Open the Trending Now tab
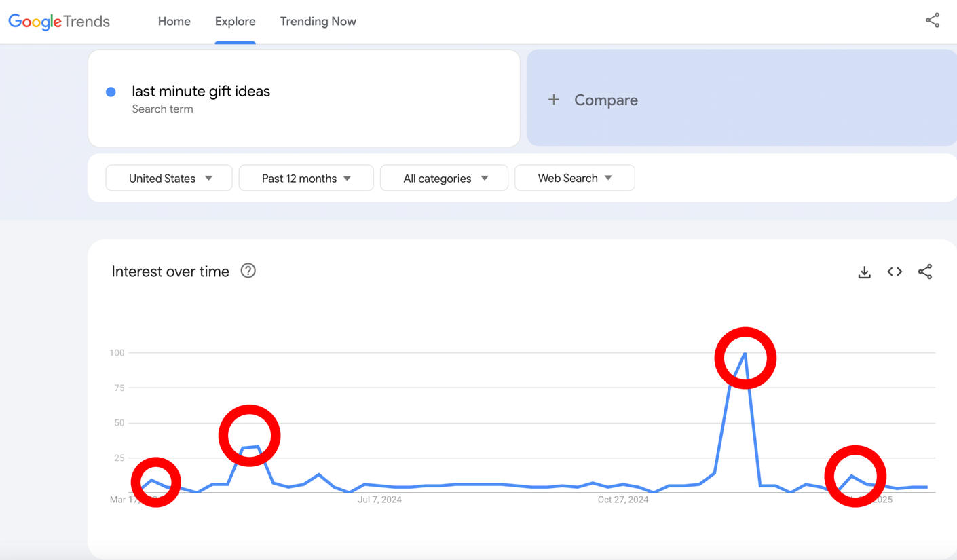The width and height of the screenshot is (957, 560). (318, 22)
